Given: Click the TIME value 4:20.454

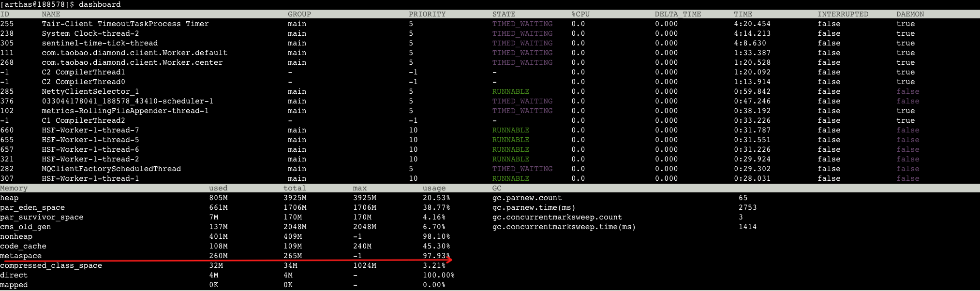Looking at the screenshot, I should [752, 24].
